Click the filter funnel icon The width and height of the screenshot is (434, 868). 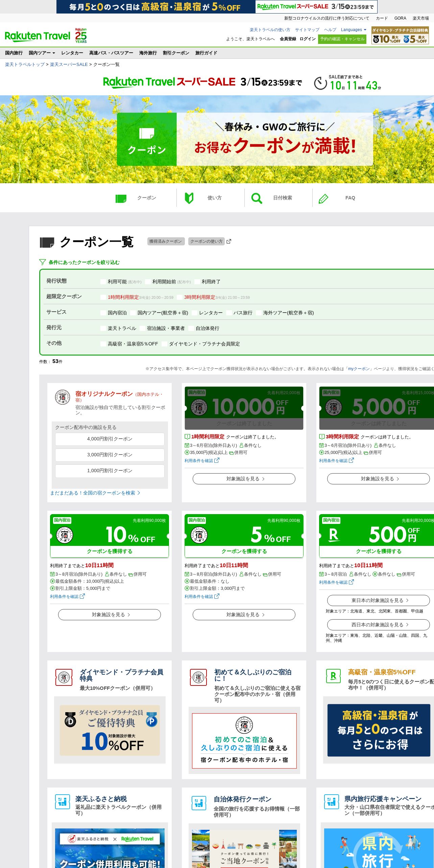(x=42, y=262)
